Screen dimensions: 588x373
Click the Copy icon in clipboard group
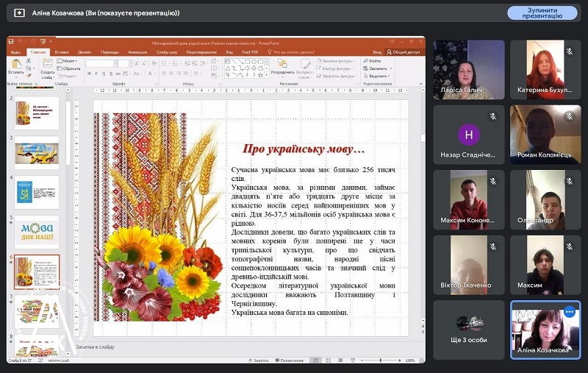(x=29, y=68)
